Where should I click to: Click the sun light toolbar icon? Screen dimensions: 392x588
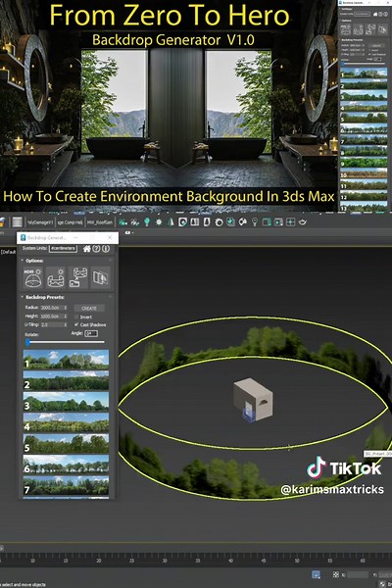[x=159, y=222]
